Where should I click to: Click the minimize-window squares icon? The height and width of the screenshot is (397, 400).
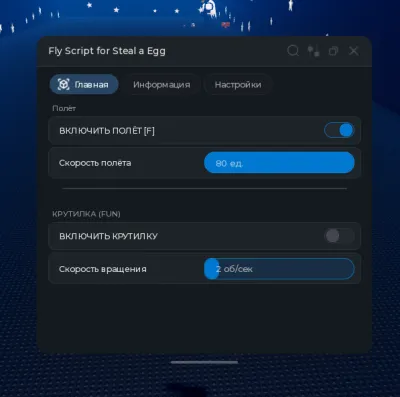333,51
